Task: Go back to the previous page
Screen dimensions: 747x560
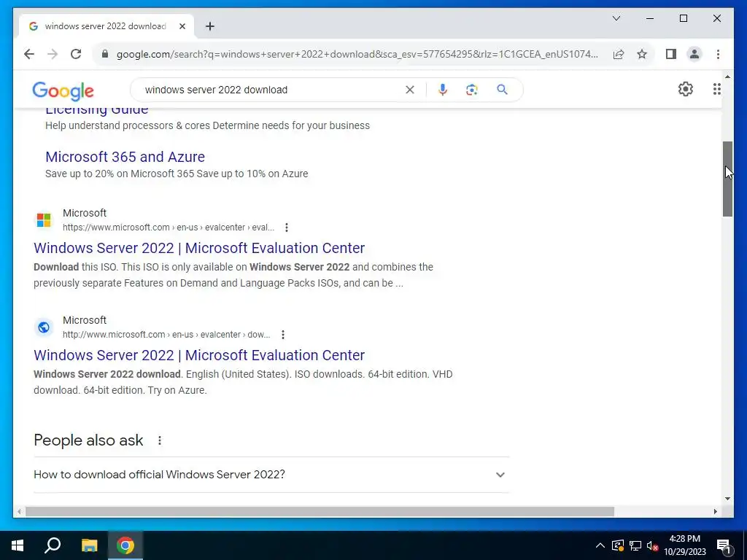Action: point(29,54)
